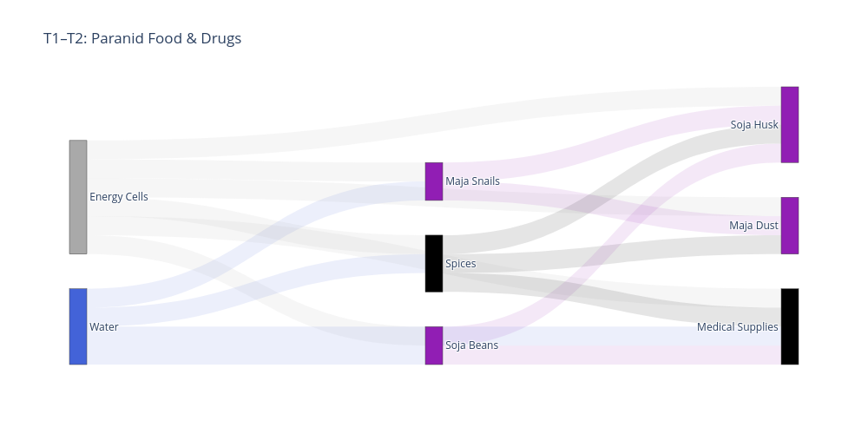Select the black Medical Supplies node bar
868x434 pixels.
(x=789, y=326)
